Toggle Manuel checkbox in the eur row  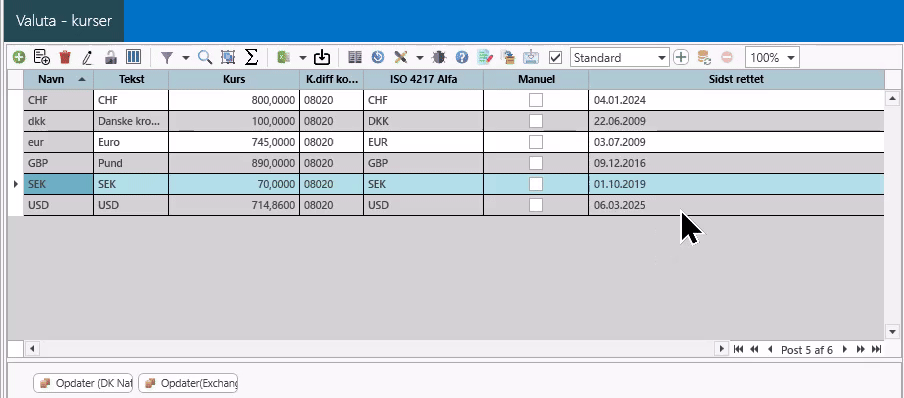pos(536,142)
